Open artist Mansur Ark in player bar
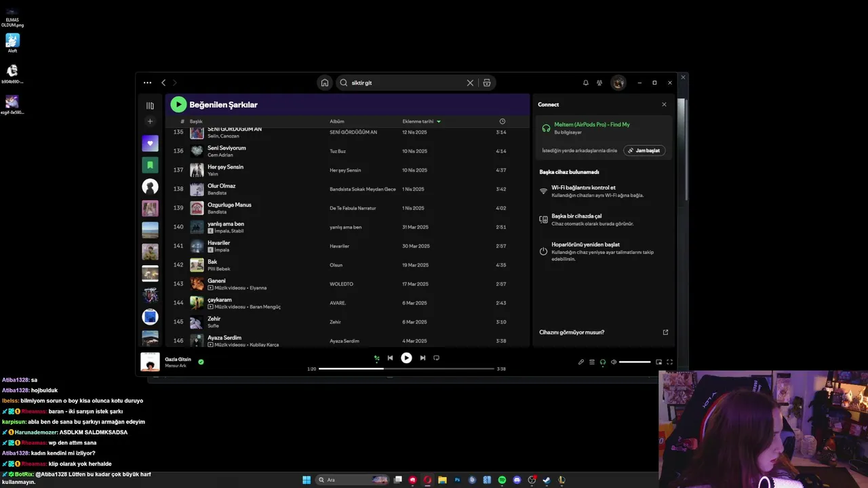868x488 pixels. click(176, 366)
